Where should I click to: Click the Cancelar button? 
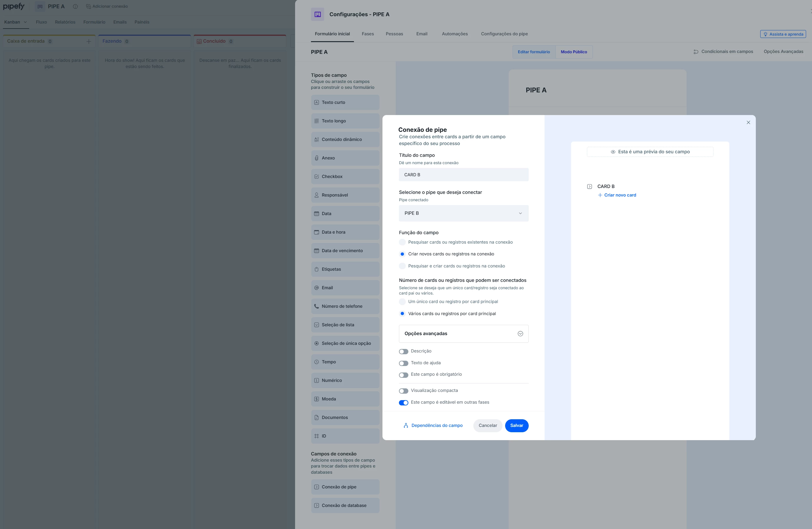pos(487,426)
